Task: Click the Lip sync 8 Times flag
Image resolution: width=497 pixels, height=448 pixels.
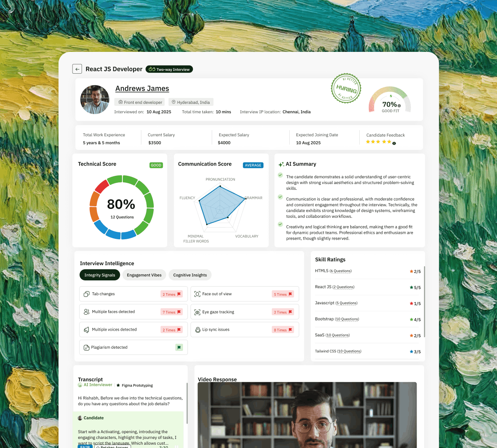Action: 283,330
